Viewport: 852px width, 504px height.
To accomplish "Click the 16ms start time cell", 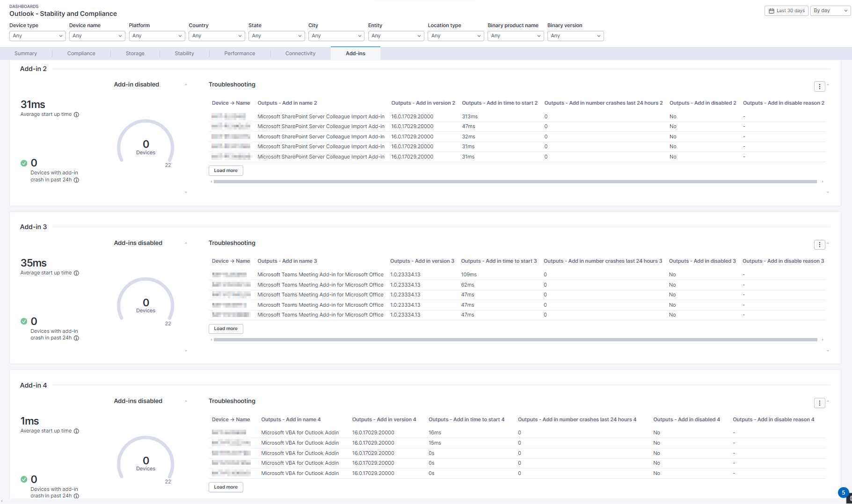I will click(x=435, y=433).
